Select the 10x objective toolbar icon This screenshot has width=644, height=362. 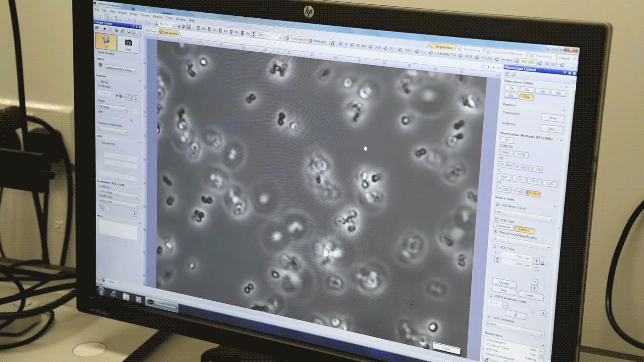coord(201,28)
